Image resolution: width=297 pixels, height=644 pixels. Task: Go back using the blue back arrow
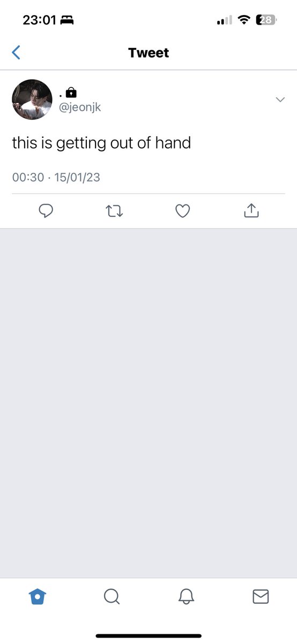16,52
